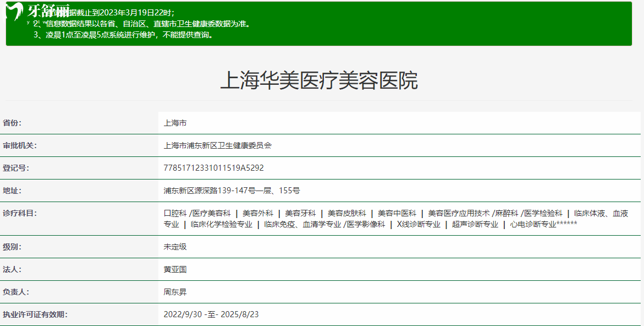Click the 医学检验科 department entry
This screenshot has height=326, width=644.
pos(543,213)
